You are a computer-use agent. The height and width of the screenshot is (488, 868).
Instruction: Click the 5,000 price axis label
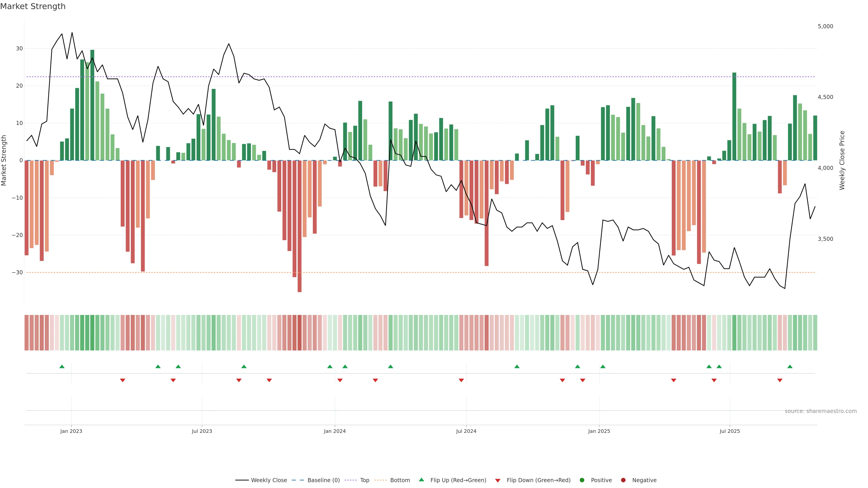825,26
